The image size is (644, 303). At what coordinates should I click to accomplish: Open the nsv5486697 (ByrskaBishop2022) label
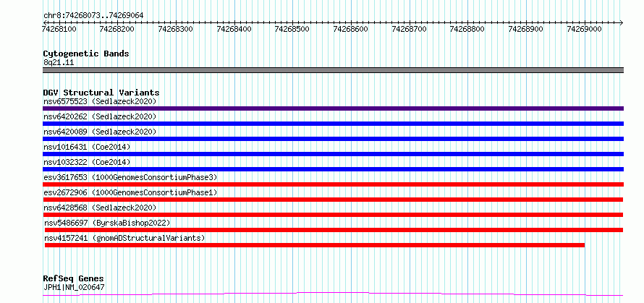pos(107,223)
